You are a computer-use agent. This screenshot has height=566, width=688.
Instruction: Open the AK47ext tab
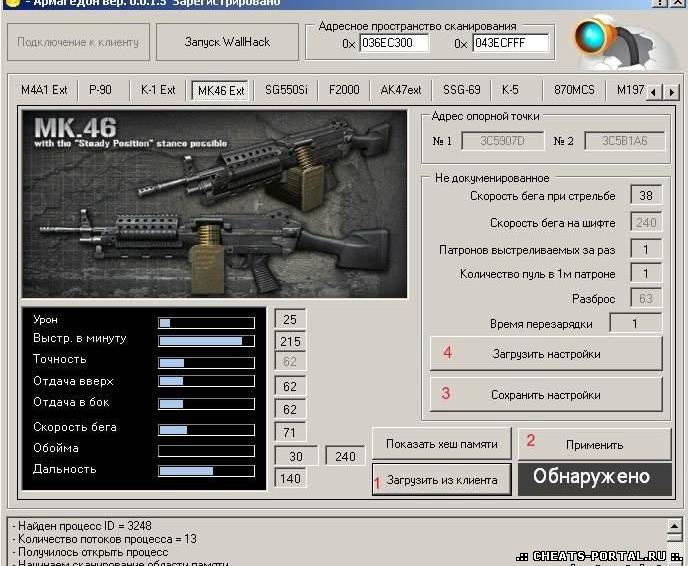pos(401,90)
